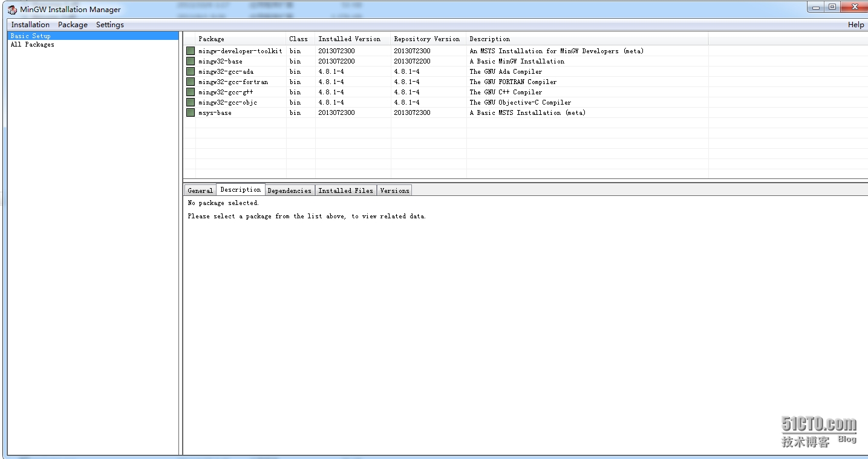This screenshot has height=459, width=868.
Task: Open the Help menu
Action: point(856,25)
